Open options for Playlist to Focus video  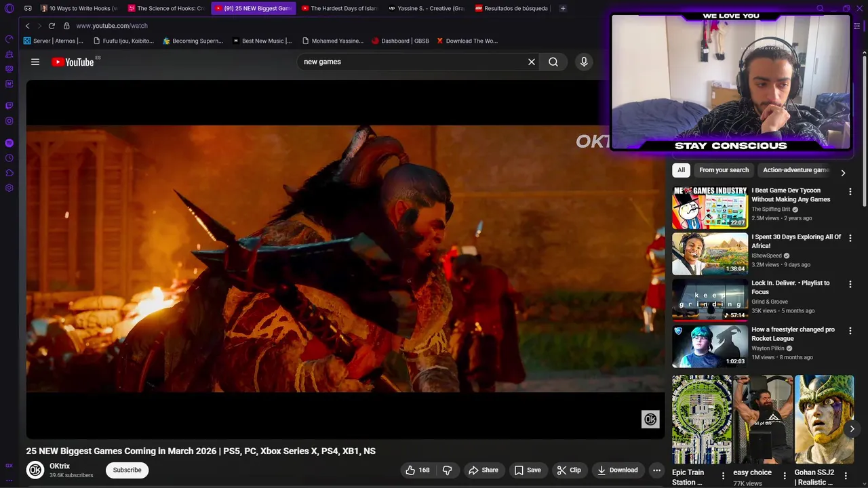[x=850, y=284]
